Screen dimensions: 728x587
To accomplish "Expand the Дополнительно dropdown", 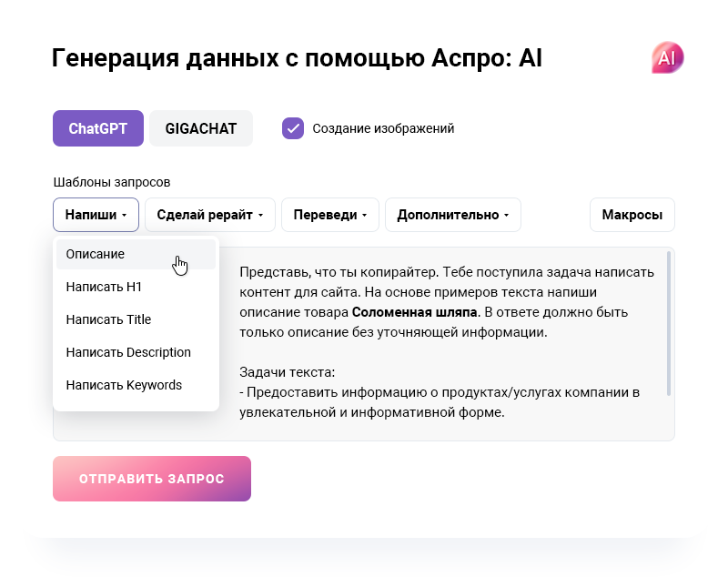I will pos(452,215).
